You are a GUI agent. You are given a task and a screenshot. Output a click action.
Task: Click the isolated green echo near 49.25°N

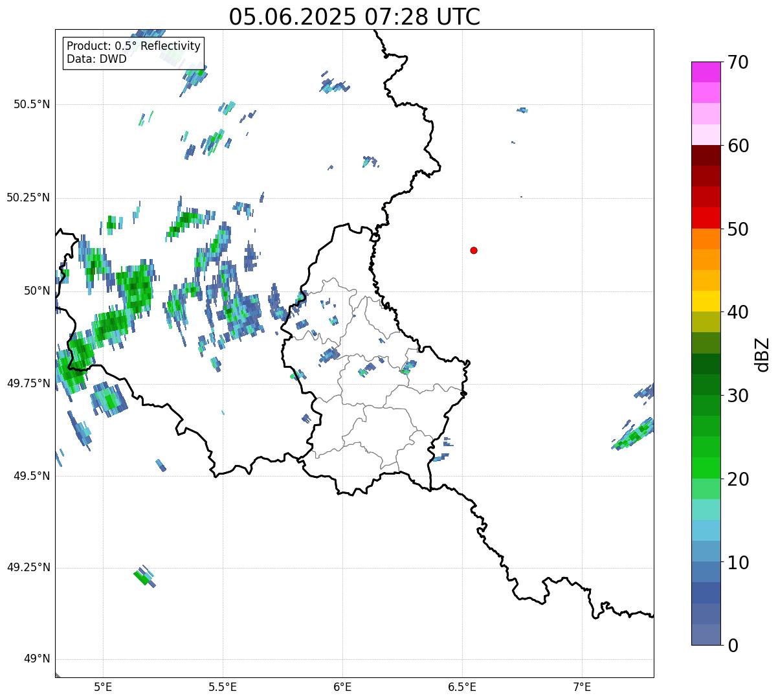(144, 576)
